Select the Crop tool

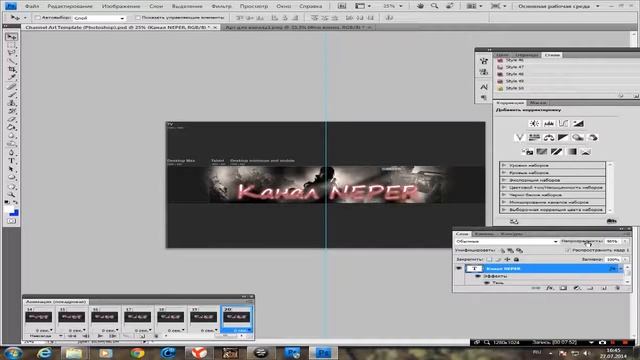point(11,69)
